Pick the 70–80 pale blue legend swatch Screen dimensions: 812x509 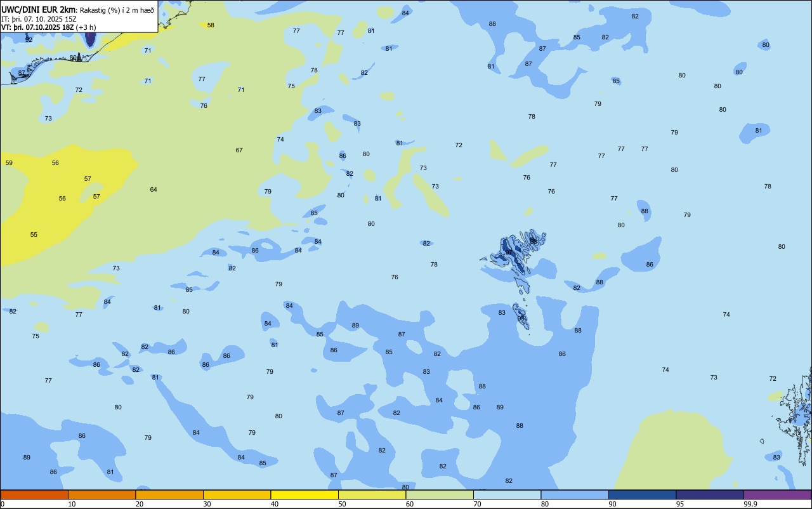507,494
